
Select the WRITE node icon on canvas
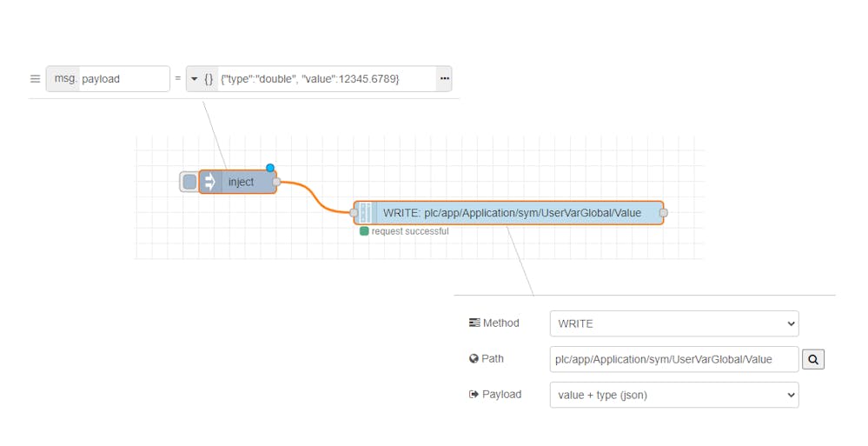coord(366,212)
